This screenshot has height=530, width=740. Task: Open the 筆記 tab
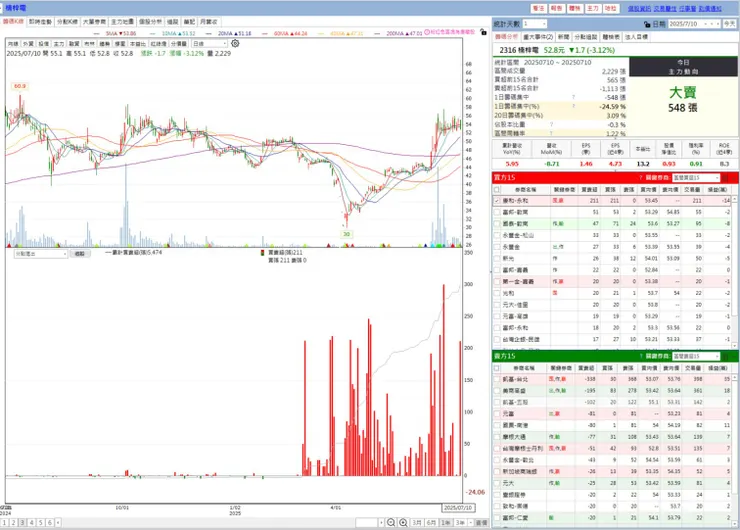pos(189,22)
